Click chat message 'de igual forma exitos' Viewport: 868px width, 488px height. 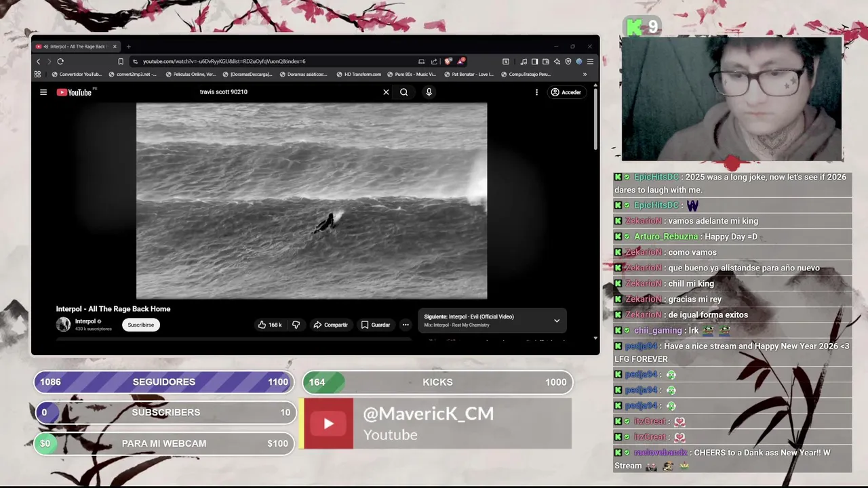pos(708,314)
